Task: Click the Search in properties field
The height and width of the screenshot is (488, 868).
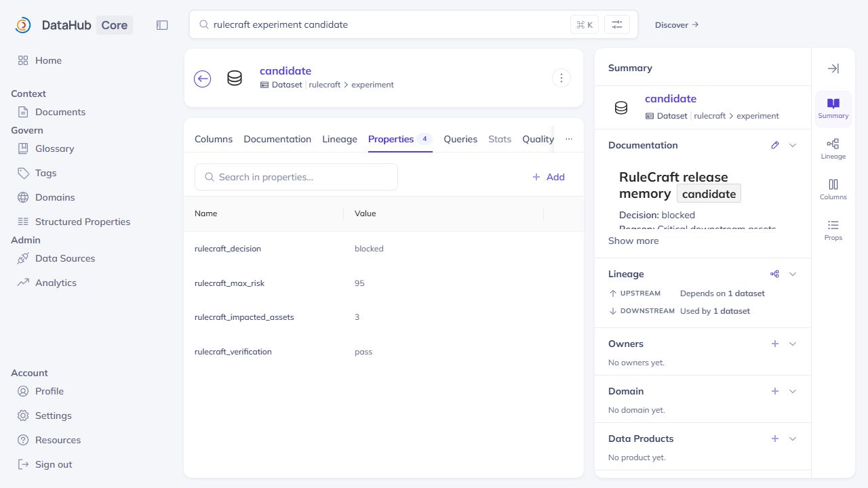Action: [296, 177]
